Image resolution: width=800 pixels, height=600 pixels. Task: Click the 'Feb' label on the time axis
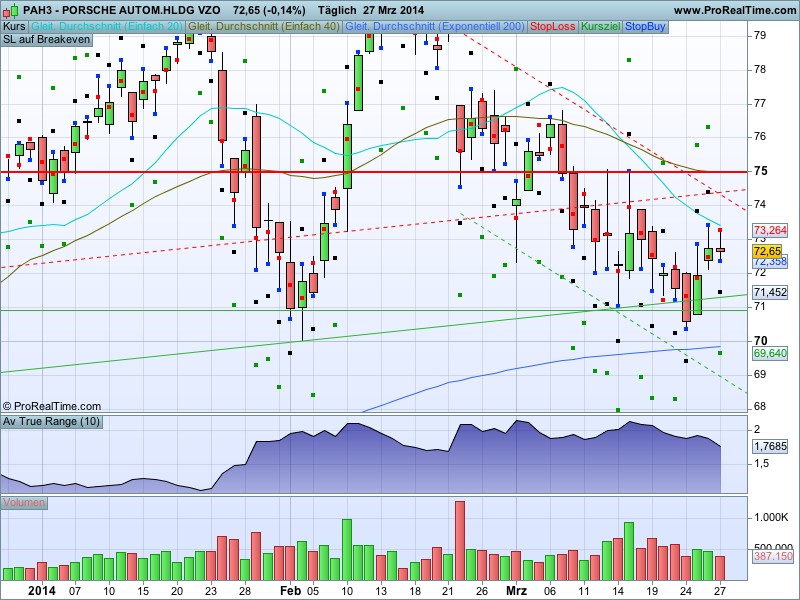(x=290, y=591)
